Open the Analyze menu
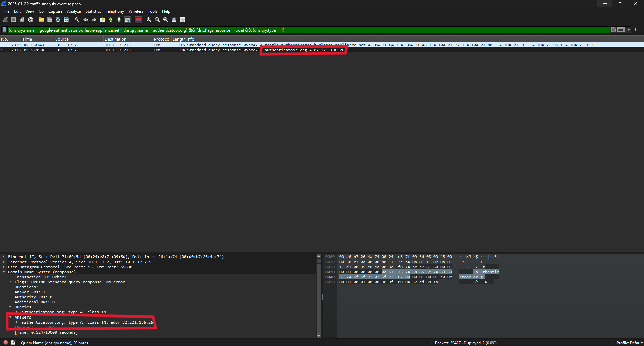Image resolution: width=644 pixels, height=346 pixels. click(74, 11)
